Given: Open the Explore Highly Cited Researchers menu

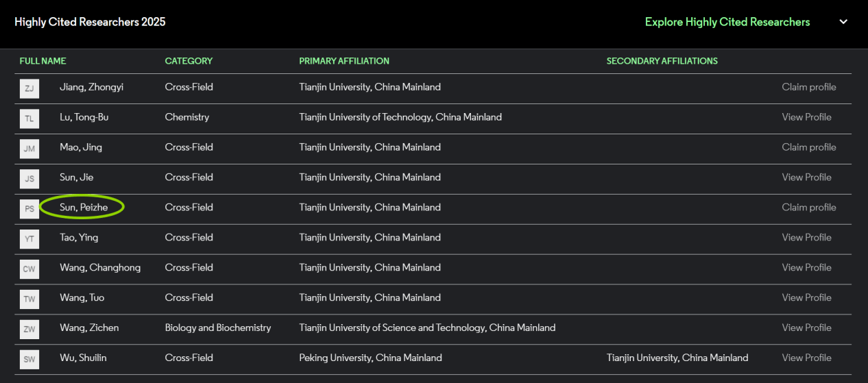Looking at the screenshot, I should click(x=727, y=22).
